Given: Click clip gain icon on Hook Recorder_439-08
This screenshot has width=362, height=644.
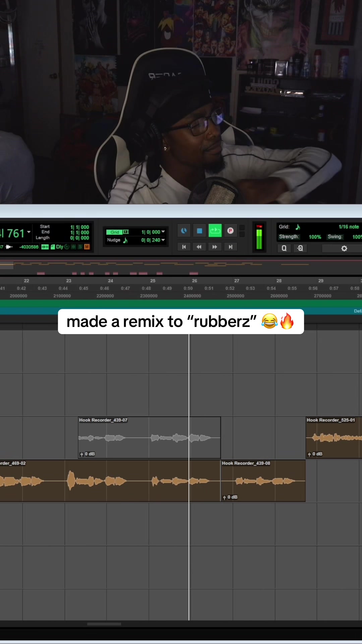Looking at the screenshot, I should 224,497.
